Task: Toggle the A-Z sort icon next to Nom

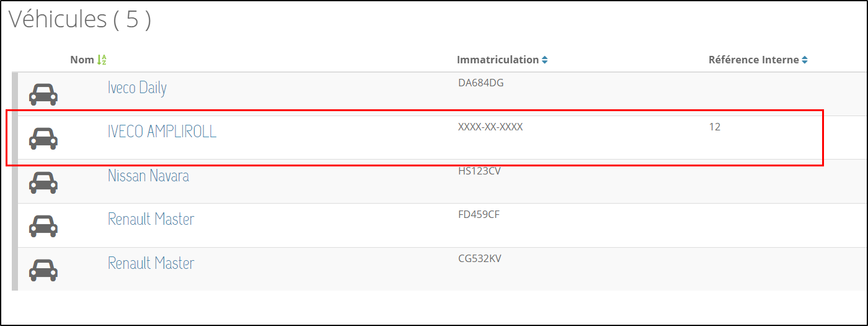Action: [102, 60]
